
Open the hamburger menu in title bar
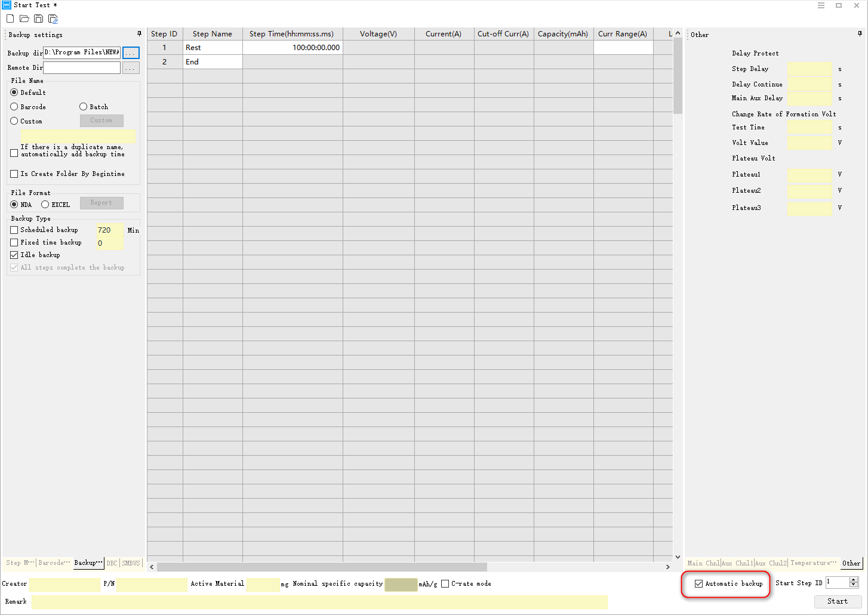point(821,5)
